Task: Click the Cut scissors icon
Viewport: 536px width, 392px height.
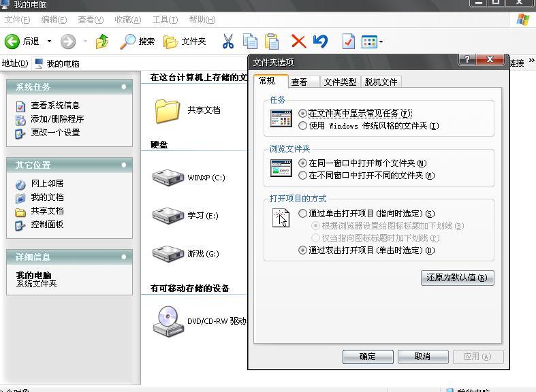Action: (x=228, y=42)
